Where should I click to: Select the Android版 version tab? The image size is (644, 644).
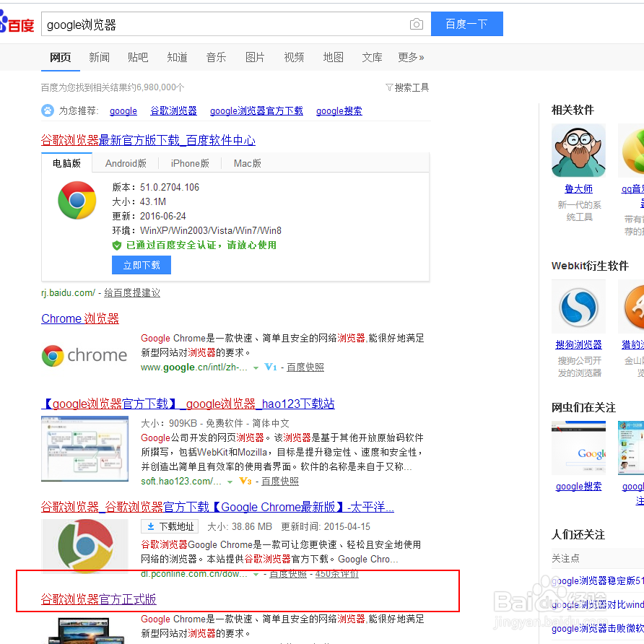[126, 163]
